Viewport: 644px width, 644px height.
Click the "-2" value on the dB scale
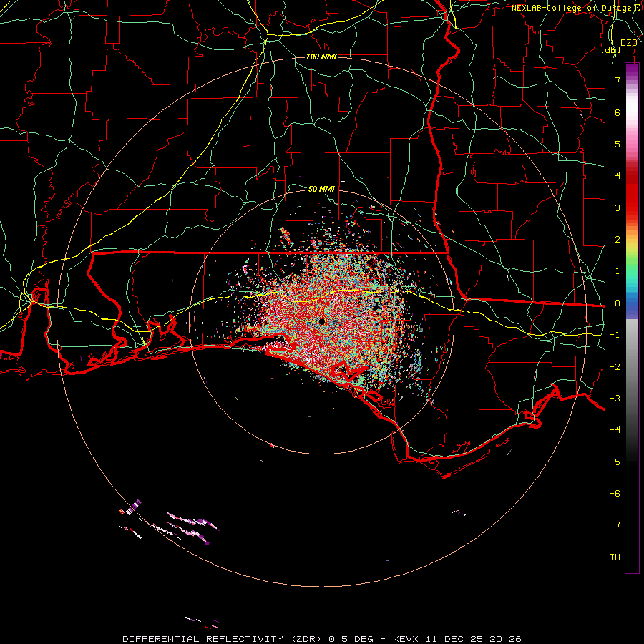[615, 367]
